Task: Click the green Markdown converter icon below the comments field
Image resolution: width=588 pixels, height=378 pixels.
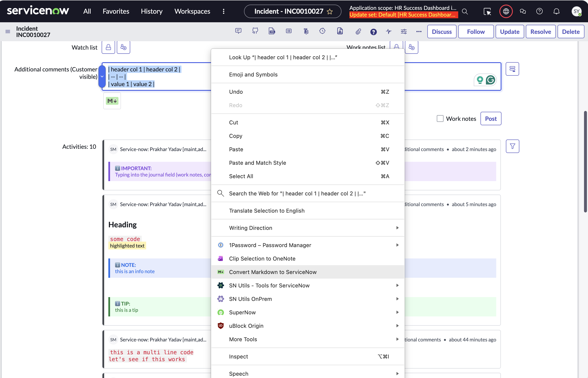Action: pyautogui.click(x=112, y=101)
